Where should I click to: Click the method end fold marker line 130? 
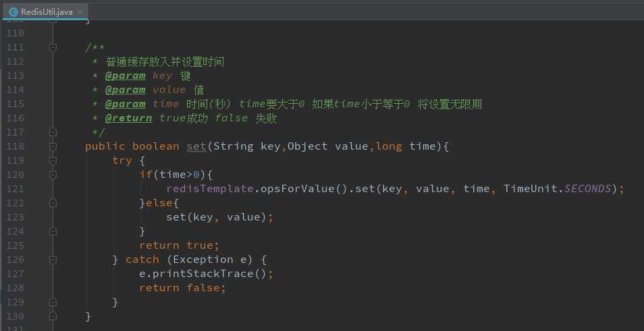(x=53, y=316)
